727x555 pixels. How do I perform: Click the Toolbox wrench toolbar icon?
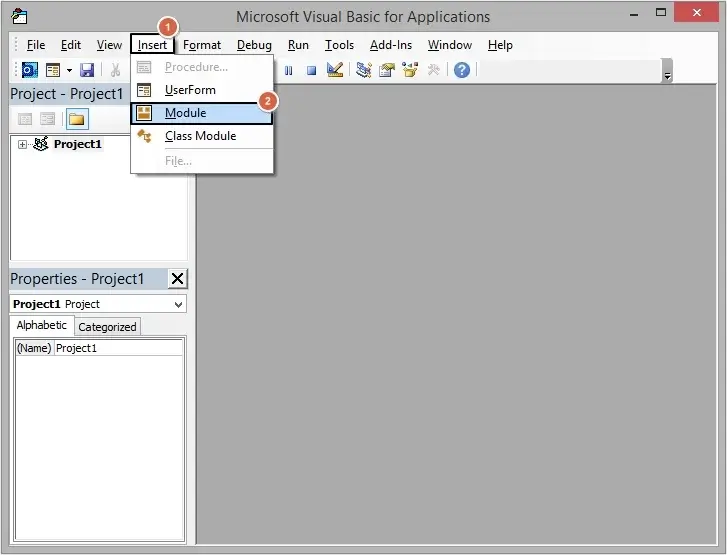coord(434,70)
